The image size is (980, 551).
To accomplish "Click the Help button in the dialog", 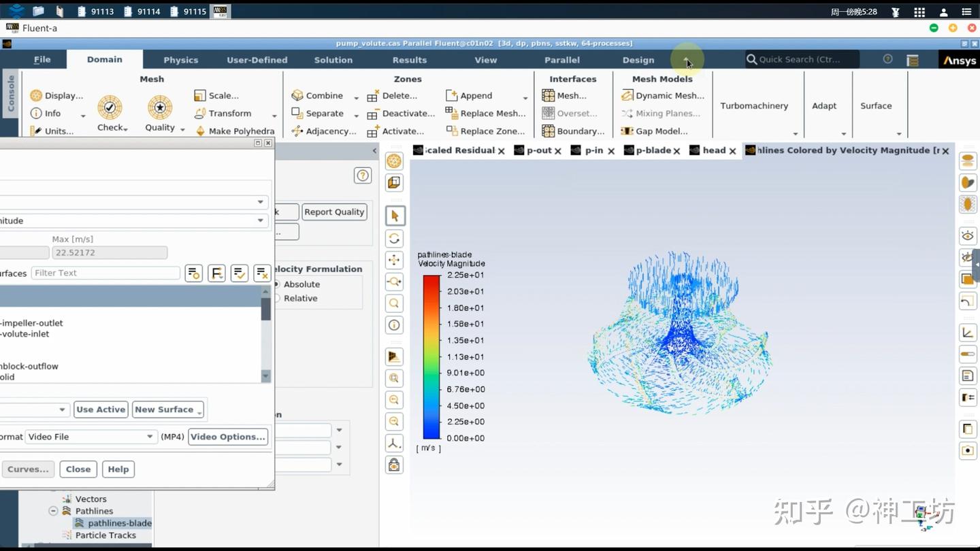I will (x=118, y=469).
